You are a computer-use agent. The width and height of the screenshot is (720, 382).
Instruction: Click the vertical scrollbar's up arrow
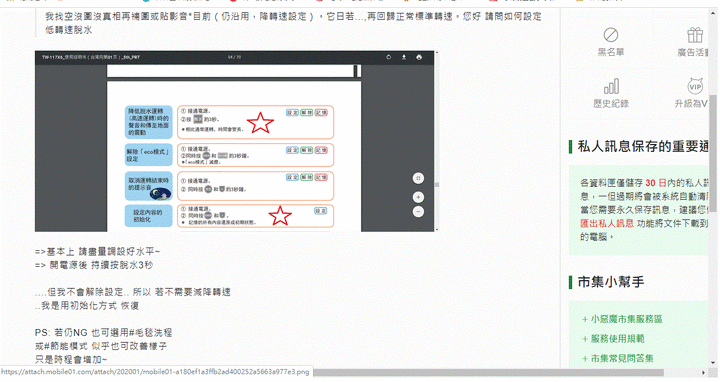pos(713,12)
